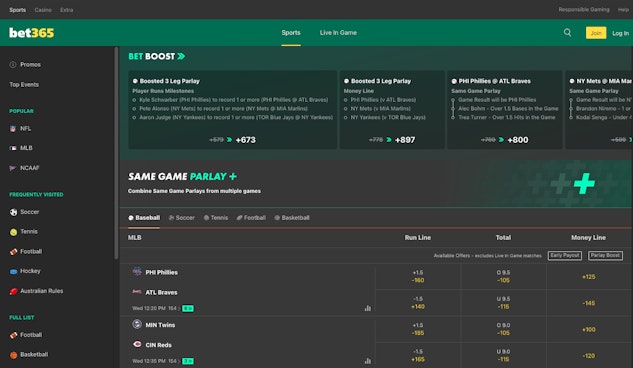Pick MIN Twins run line +1.5 -185
The height and width of the screenshot is (368, 633).
(418, 329)
